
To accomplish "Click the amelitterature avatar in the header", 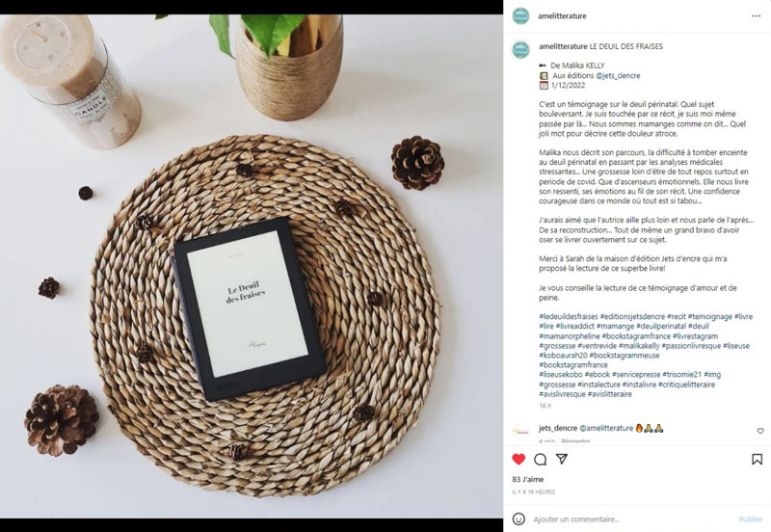I will coord(520,15).
